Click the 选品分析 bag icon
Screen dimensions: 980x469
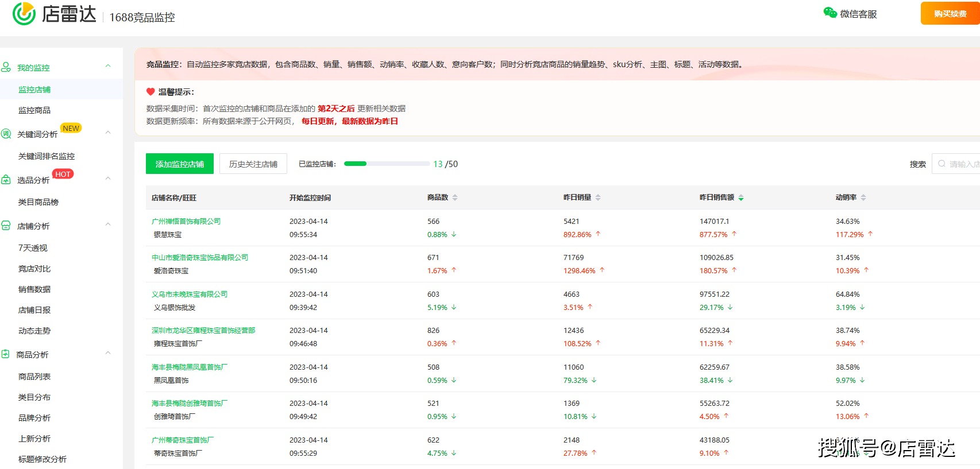click(x=6, y=180)
